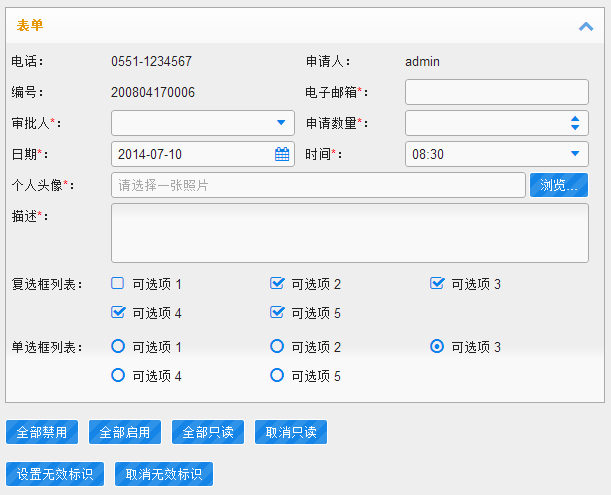Click the 设置无效标识 button
This screenshot has width=611, height=495.
click(x=55, y=474)
